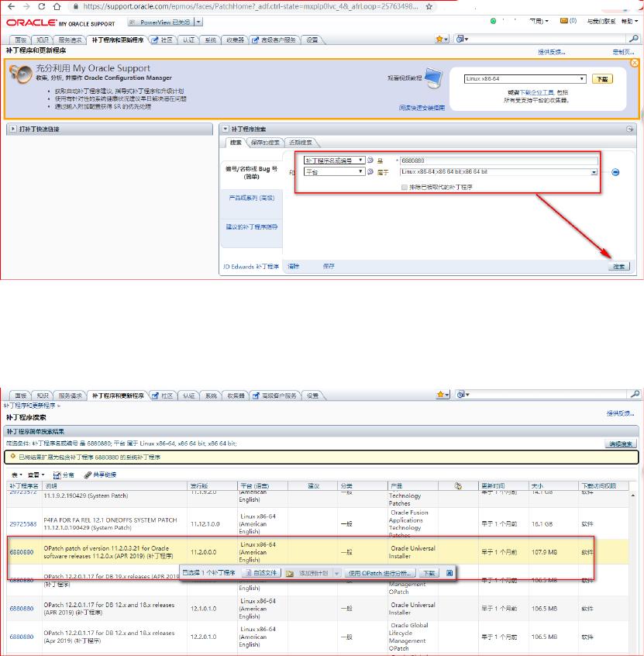Open the PowerView dropdown arrow
The height and width of the screenshot is (656, 644).
click(x=199, y=22)
